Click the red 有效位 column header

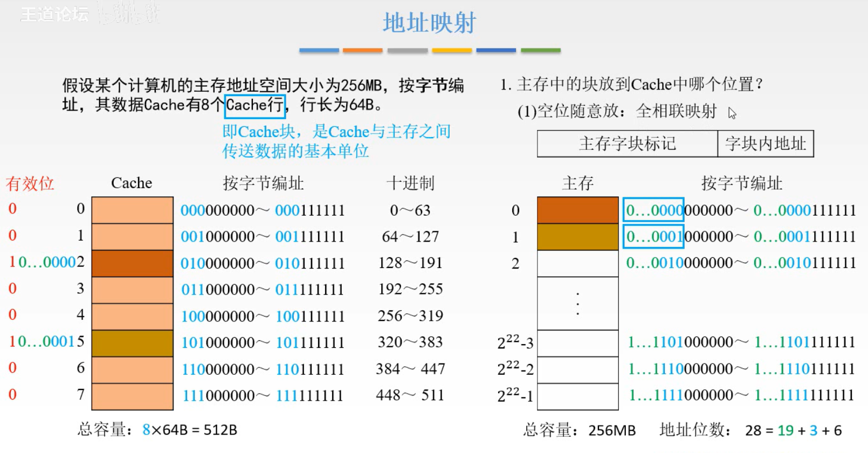click(x=30, y=183)
